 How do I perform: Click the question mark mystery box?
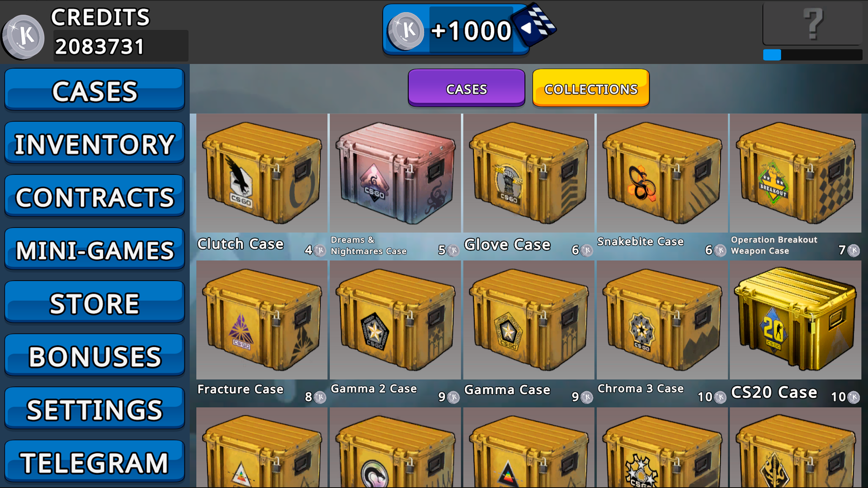[812, 23]
